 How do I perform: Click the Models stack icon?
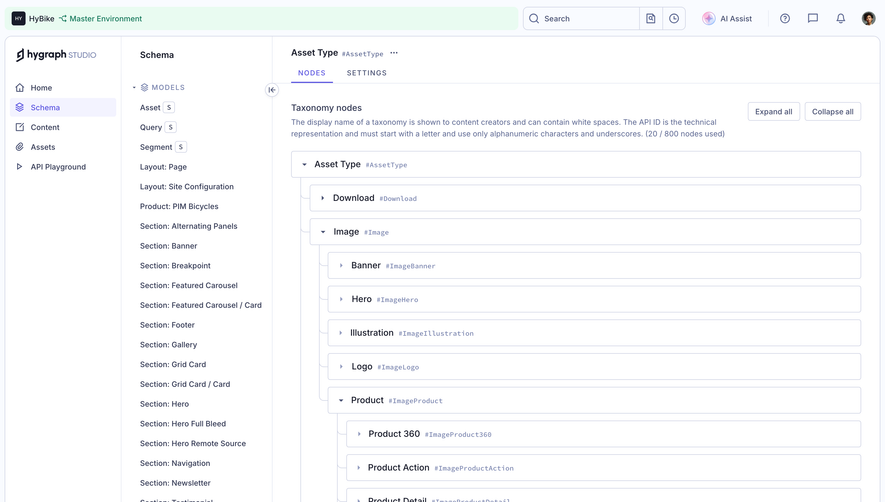pos(144,88)
